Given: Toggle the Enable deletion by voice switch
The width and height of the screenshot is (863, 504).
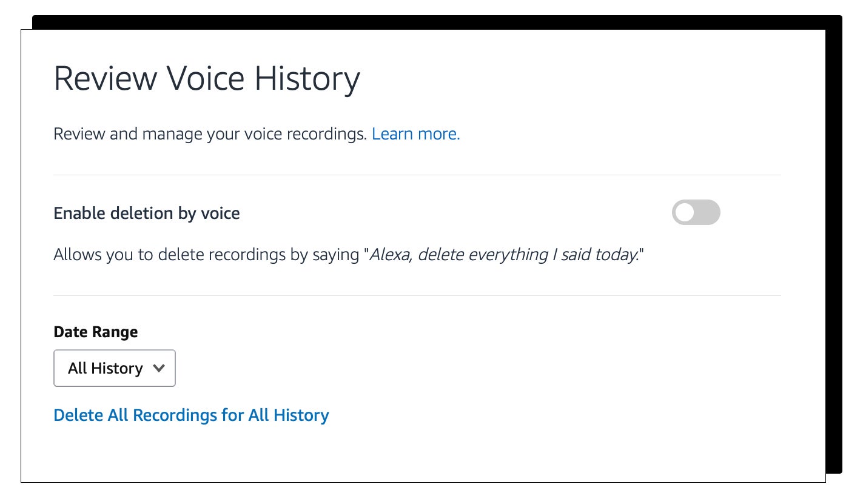Looking at the screenshot, I should click(696, 212).
